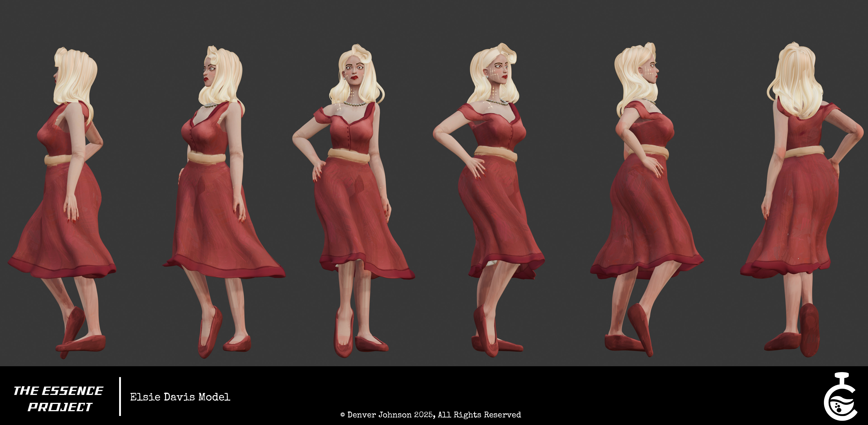The image size is (868, 425).
Task: Click the red lips of second model
Action: [206, 79]
